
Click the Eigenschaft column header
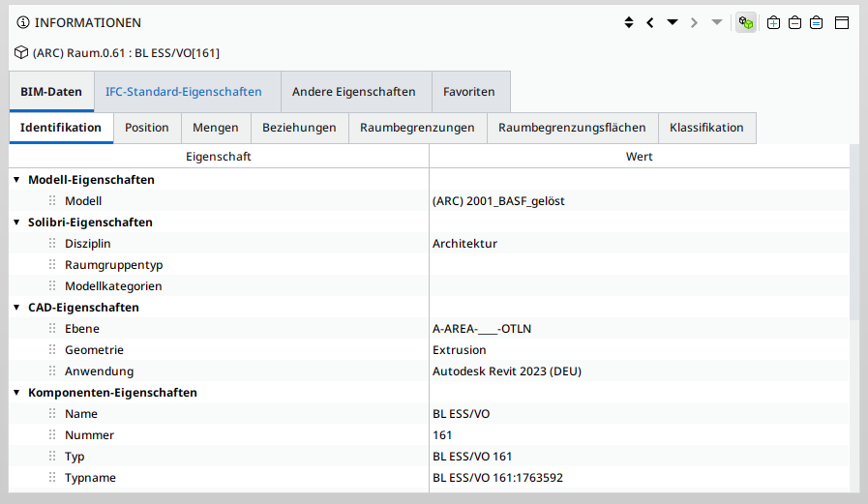point(219,157)
